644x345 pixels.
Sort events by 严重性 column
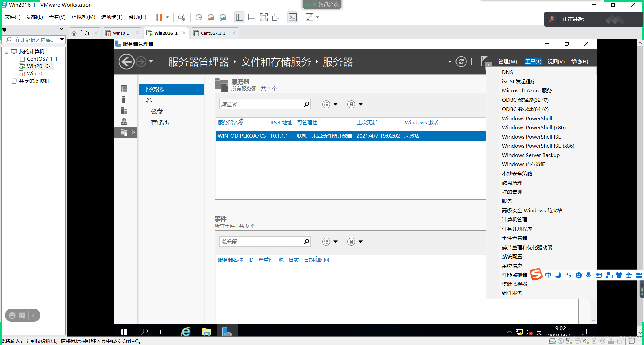(x=266, y=260)
